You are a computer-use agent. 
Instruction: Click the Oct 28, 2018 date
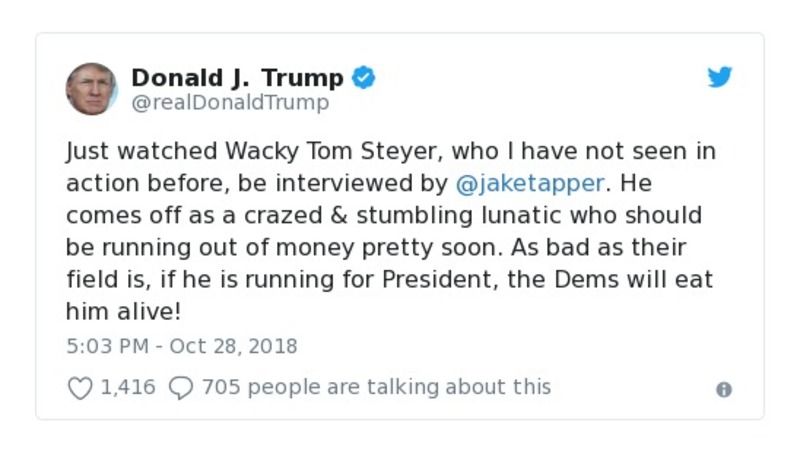[x=235, y=347]
